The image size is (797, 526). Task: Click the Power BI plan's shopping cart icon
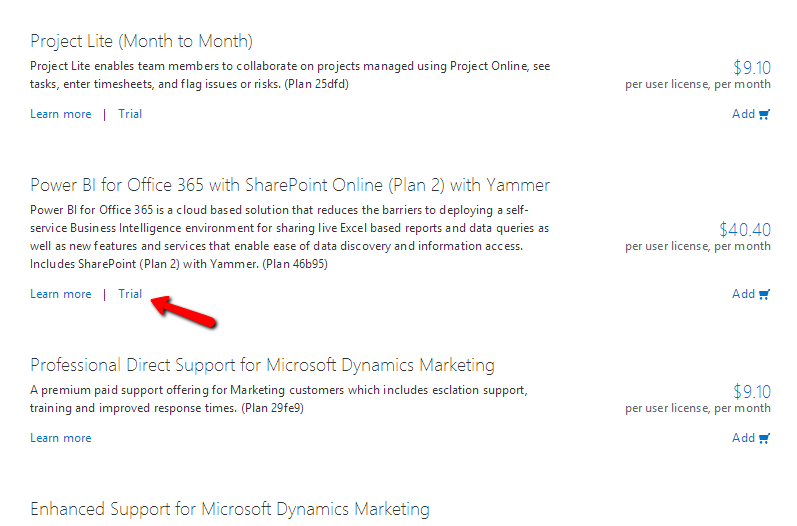tap(765, 294)
